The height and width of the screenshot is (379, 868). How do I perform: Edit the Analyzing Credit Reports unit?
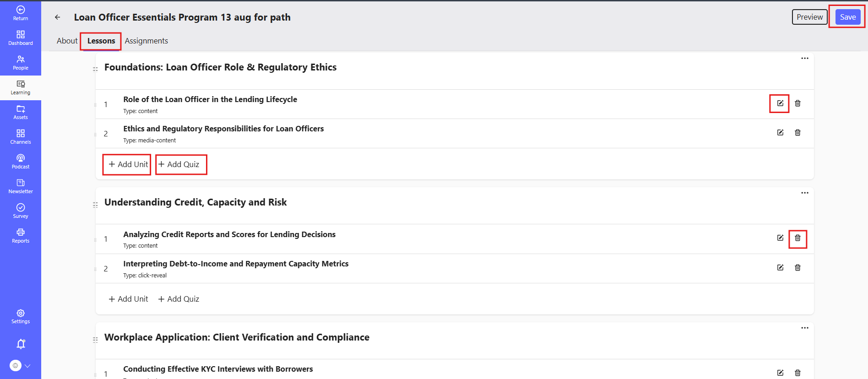click(780, 238)
